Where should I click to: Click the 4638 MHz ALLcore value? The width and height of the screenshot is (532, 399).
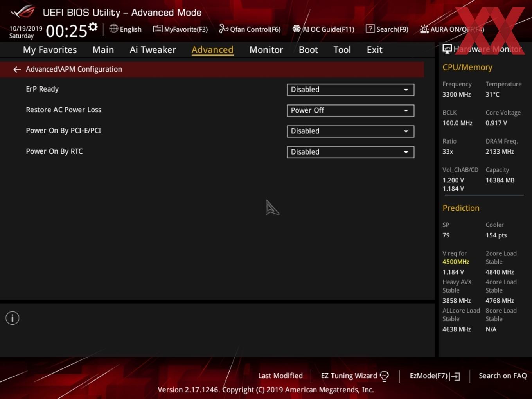(457, 329)
